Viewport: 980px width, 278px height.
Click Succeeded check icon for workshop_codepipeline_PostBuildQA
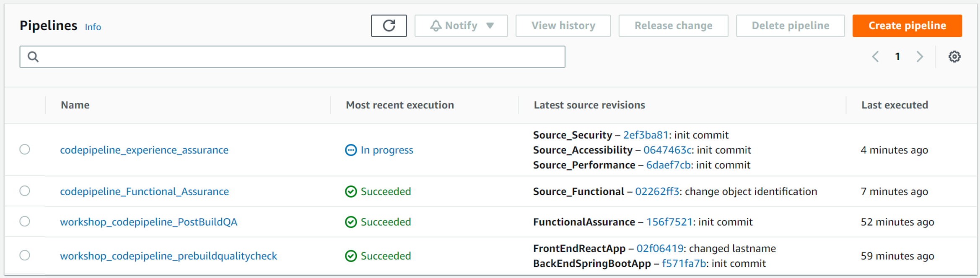350,222
